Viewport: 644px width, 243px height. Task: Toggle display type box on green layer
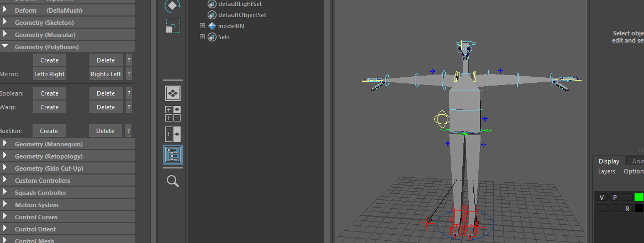pos(627,198)
